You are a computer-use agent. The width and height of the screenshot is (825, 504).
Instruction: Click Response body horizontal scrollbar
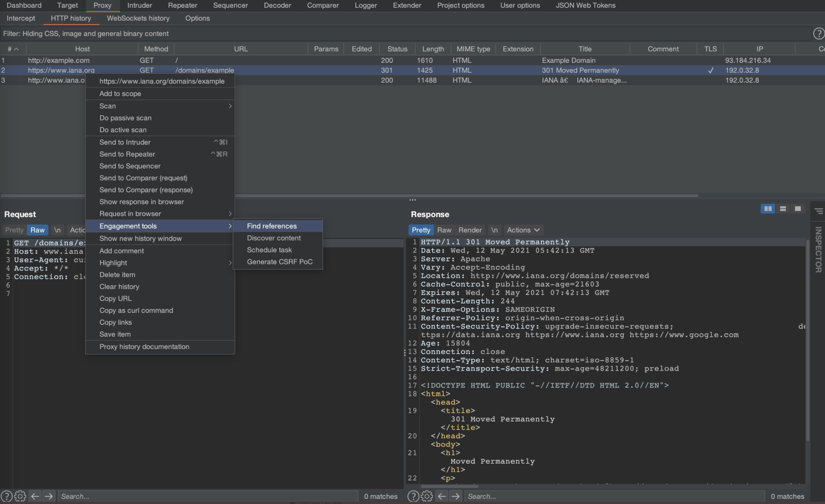(x=450, y=486)
